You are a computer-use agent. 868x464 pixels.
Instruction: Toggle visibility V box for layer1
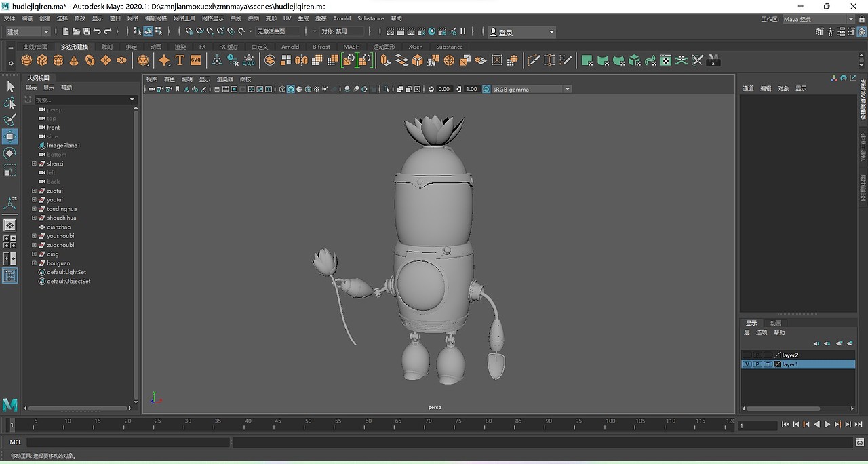(747, 364)
